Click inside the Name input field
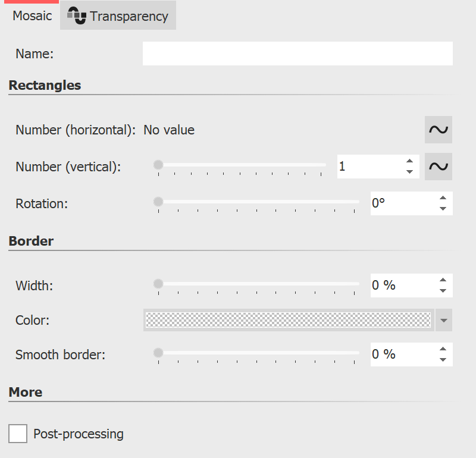 click(296, 54)
